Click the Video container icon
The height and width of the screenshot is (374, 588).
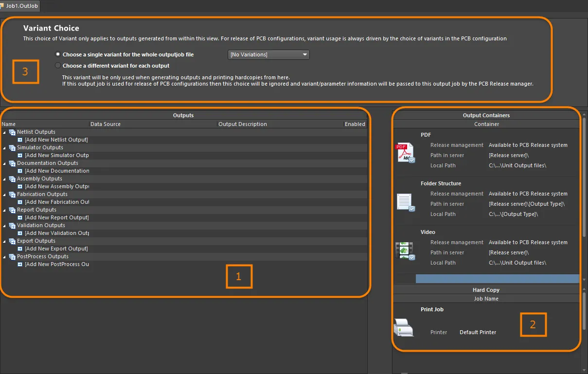click(405, 250)
